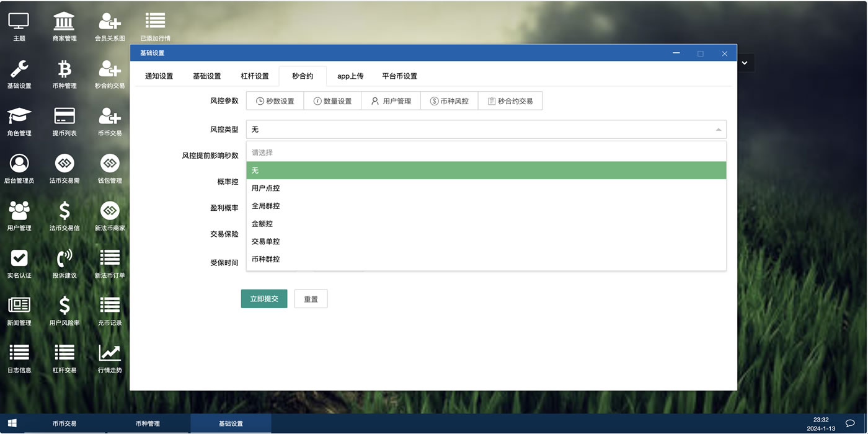Screen dimensions: 868x434
Task: Select 金额控 option
Action: coord(486,224)
